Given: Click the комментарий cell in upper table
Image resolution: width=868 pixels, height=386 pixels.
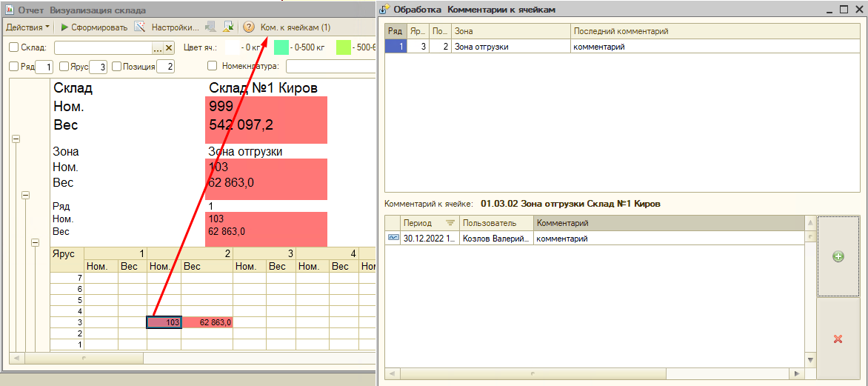Looking at the screenshot, I should [x=715, y=47].
